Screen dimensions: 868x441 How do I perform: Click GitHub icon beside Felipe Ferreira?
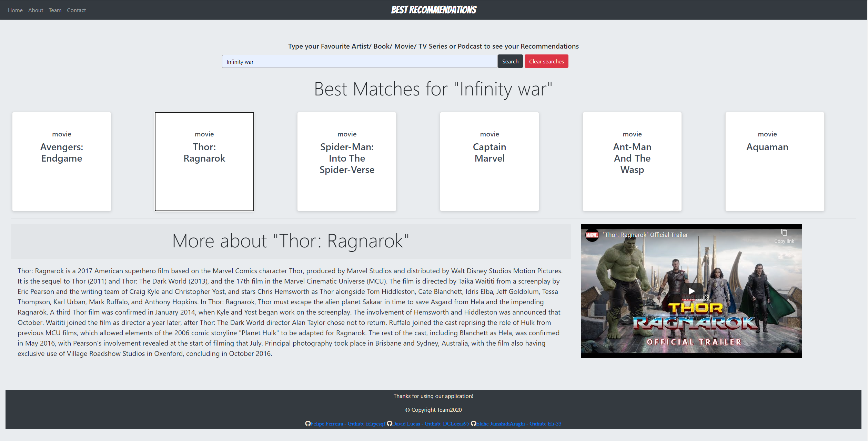click(307, 423)
